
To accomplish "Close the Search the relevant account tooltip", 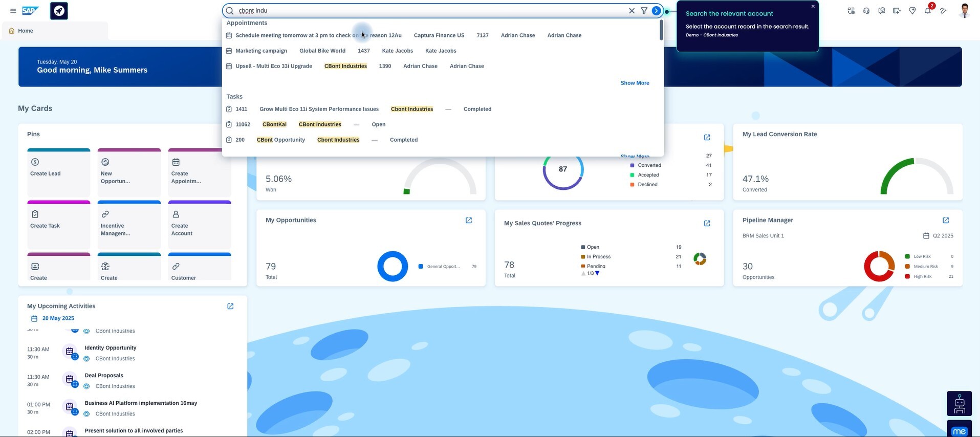I will (813, 7).
